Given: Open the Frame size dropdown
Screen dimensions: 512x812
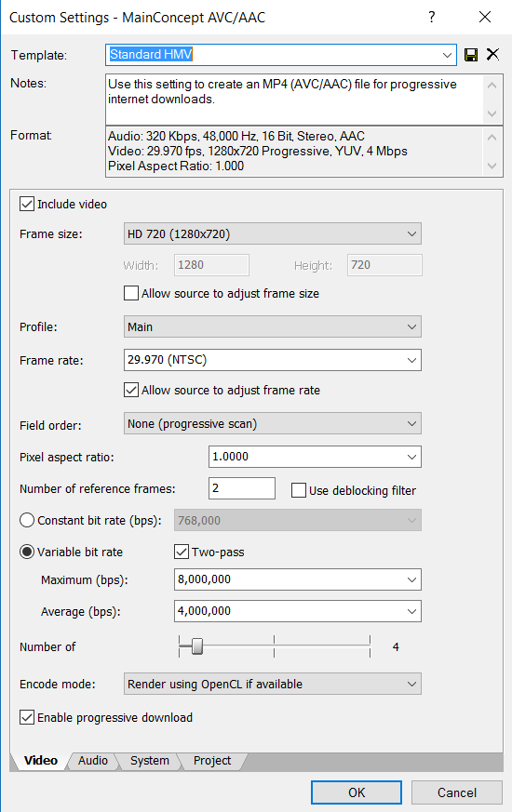Looking at the screenshot, I should [x=273, y=233].
